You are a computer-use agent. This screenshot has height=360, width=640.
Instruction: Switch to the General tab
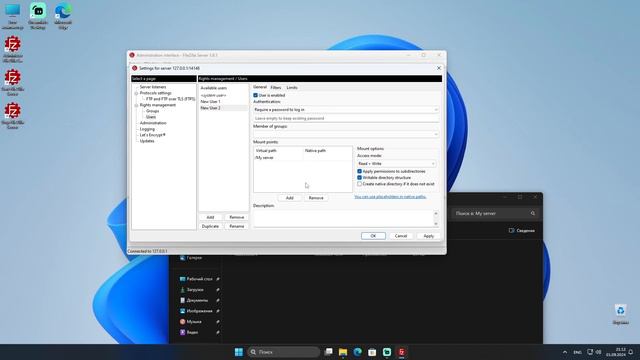coord(260,87)
